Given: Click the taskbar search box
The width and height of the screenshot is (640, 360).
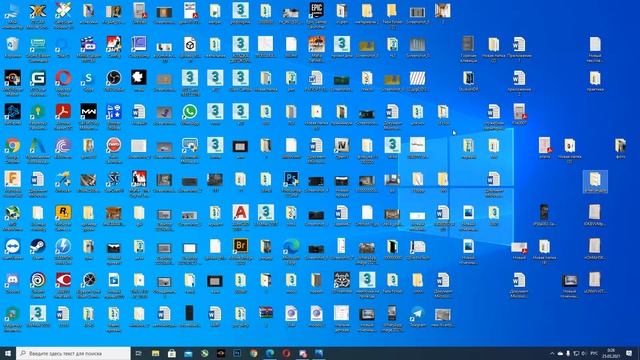Looking at the screenshot, I should pos(73,353).
